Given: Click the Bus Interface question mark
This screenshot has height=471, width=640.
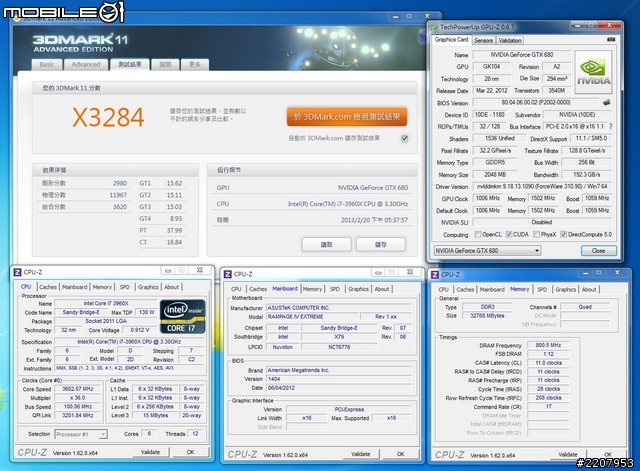Looking at the screenshot, I should coord(611,127).
